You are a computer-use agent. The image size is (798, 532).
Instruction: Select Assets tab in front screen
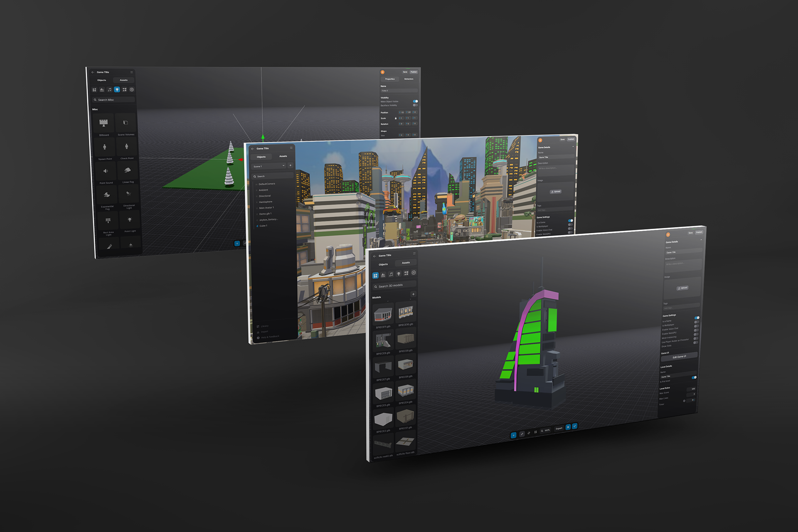[406, 263]
